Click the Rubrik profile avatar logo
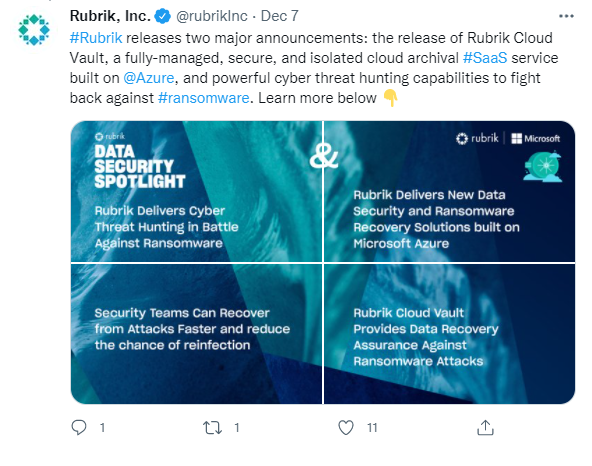The image size is (592, 466). point(34,29)
